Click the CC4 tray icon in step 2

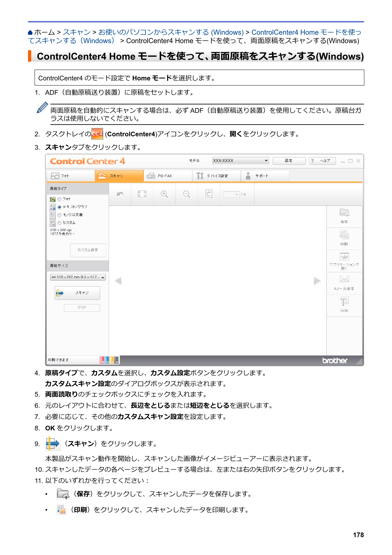pos(97,134)
